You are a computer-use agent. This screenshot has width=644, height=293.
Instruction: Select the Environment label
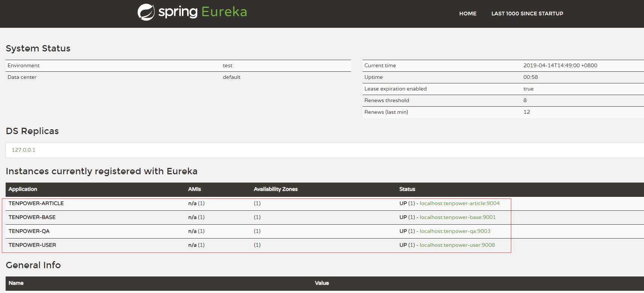point(24,65)
